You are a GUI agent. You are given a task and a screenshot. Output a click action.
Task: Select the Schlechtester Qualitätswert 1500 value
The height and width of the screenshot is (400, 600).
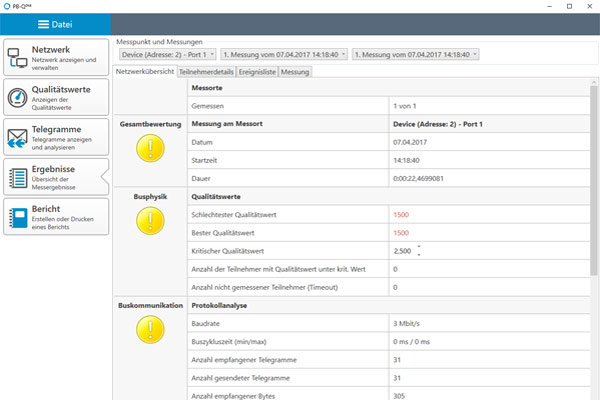[x=401, y=215]
